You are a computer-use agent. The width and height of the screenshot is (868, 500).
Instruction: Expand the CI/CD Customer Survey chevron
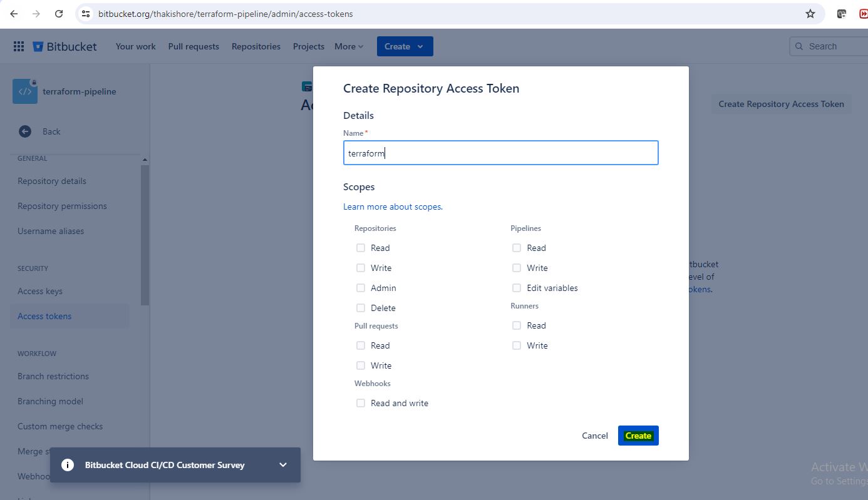pyautogui.click(x=283, y=465)
